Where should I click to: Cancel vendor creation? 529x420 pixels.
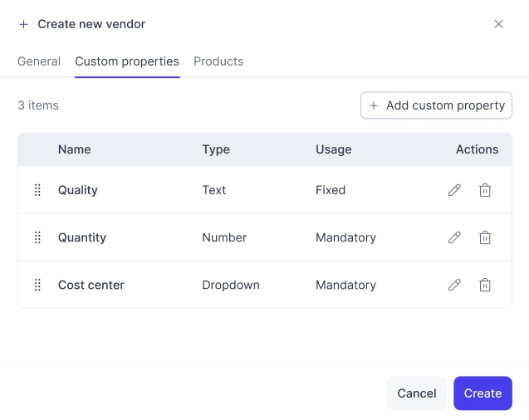[x=417, y=393]
